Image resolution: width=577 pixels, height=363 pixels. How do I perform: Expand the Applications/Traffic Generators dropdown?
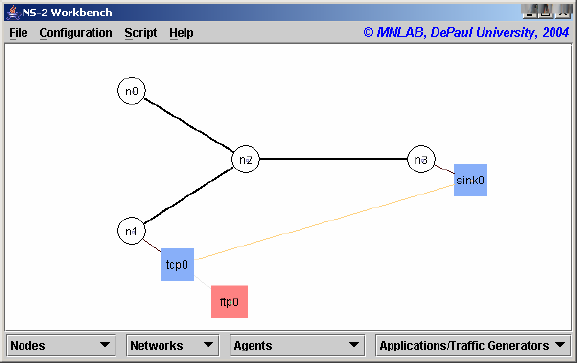(473, 345)
